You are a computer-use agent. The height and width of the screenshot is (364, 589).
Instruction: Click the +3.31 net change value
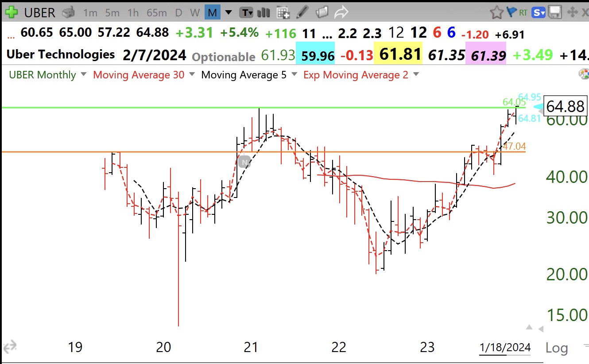click(x=194, y=33)
